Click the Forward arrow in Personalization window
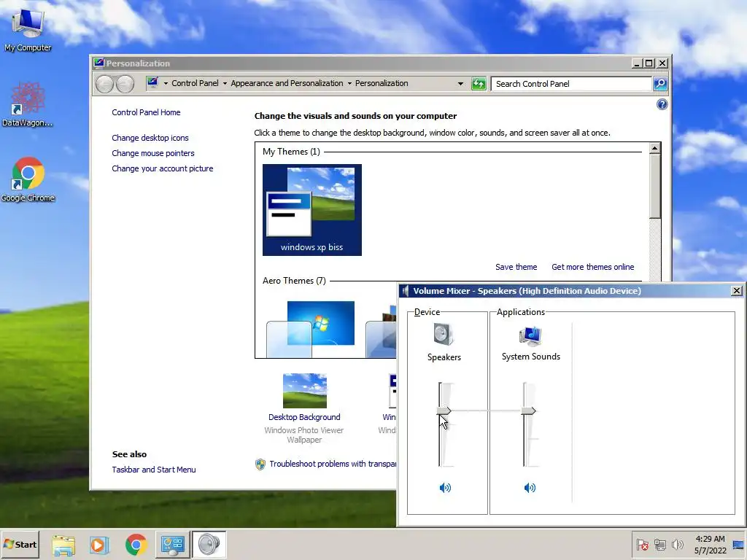 (x=125, y=84)
